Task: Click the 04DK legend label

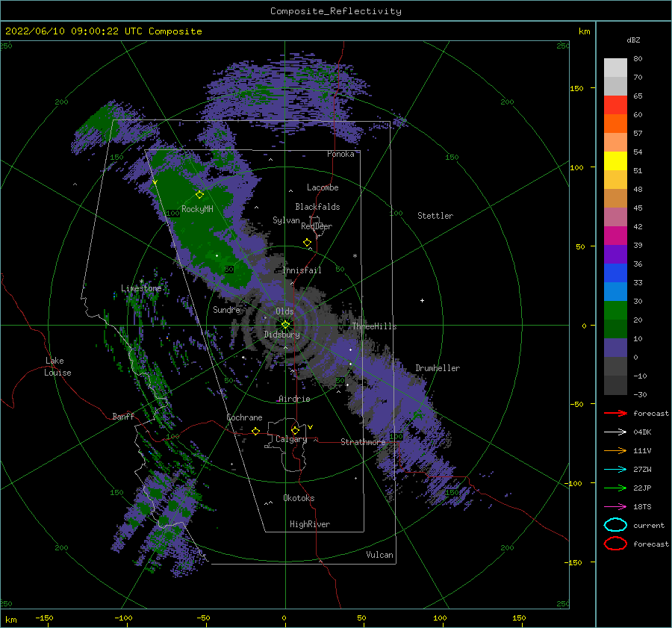Action: [x=642, y=432]
